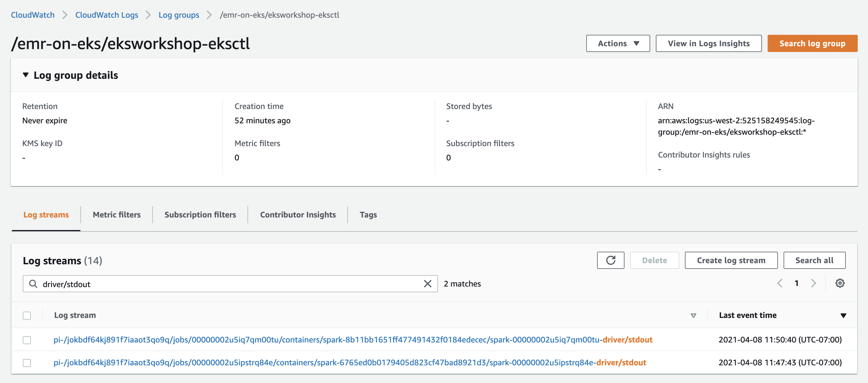This screenshot has width=868, height=383.
Task: Sort by Last event time descending arrow
Action: (843, 316)
